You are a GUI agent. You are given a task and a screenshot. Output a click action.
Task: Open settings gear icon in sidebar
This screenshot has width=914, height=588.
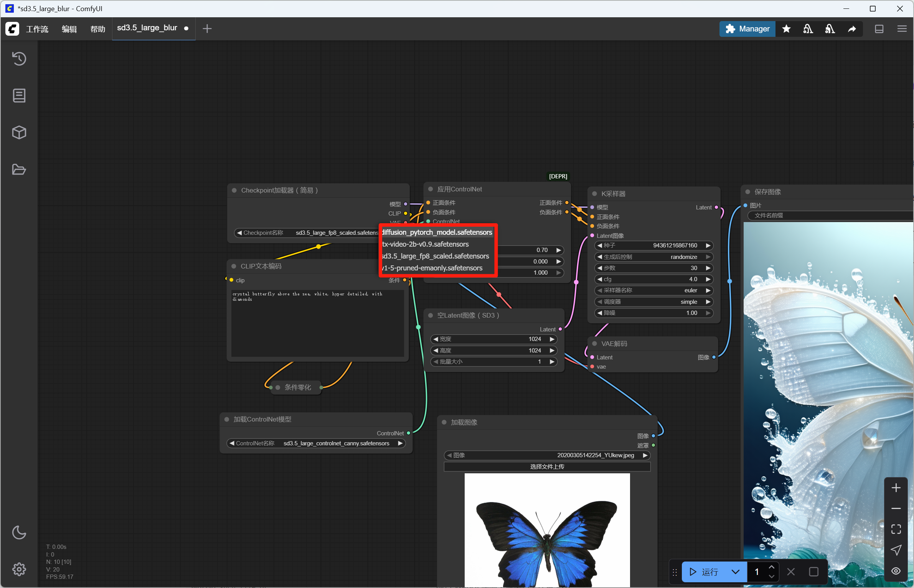[x=19, y=569]
